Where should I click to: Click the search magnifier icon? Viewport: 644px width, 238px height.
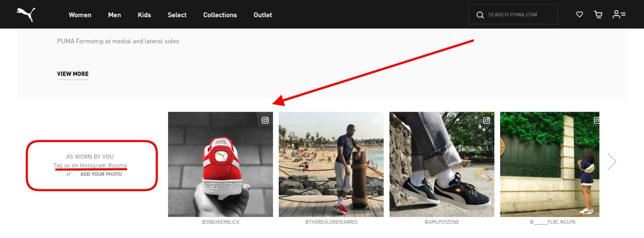pyautogui.click(x=480, y=15)
